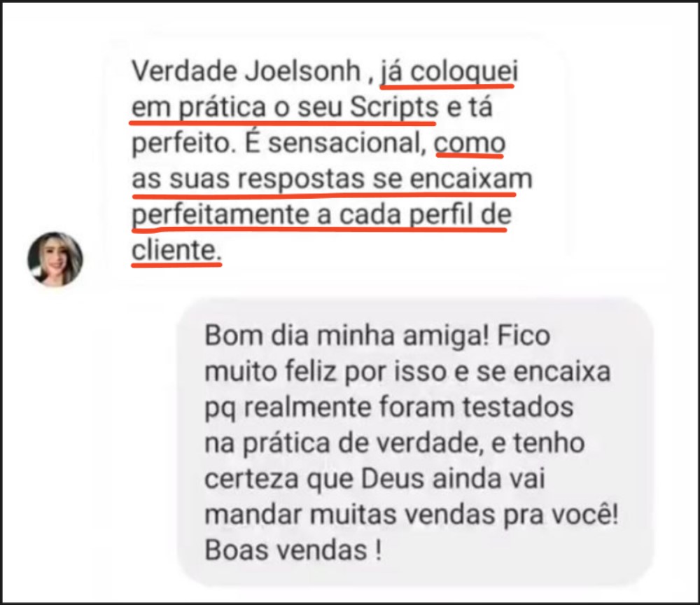This screenshot has width=700, height=605.
Task: Click the line 'as suas respostas se encaixam'
Action: (332, 179)
